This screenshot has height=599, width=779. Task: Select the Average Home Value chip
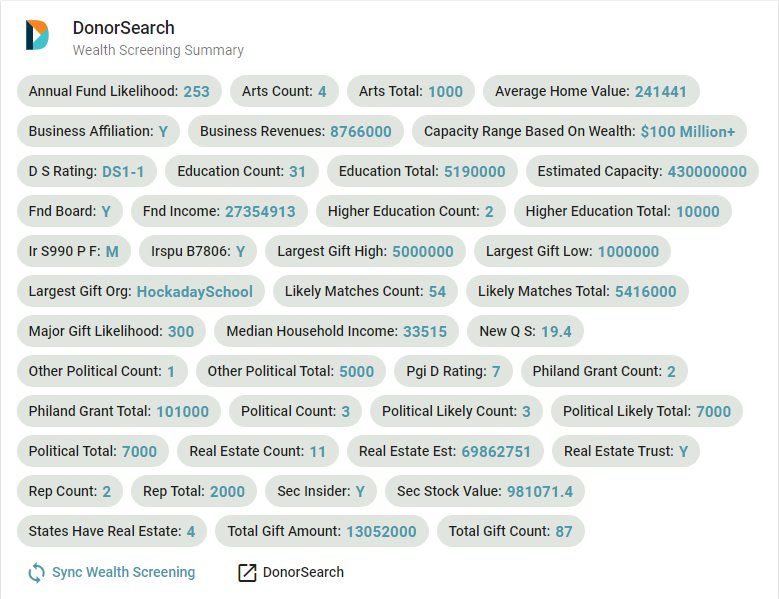590,91
